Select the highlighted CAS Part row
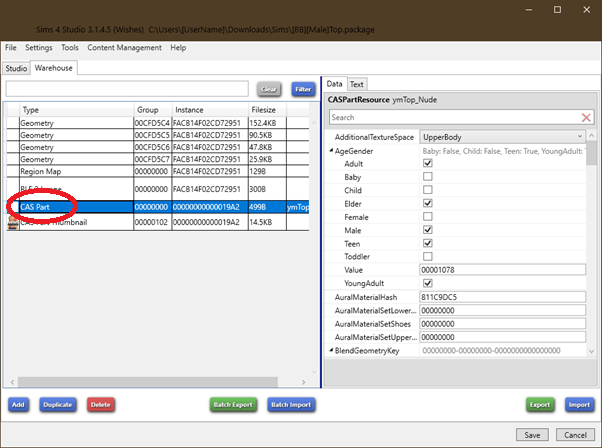 [x=157, y=207]
